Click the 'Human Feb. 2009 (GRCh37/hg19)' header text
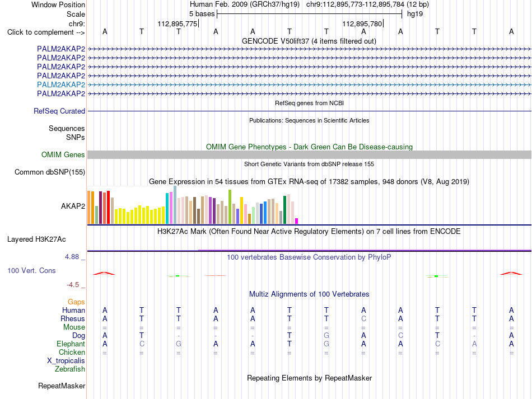 (244, 4)
